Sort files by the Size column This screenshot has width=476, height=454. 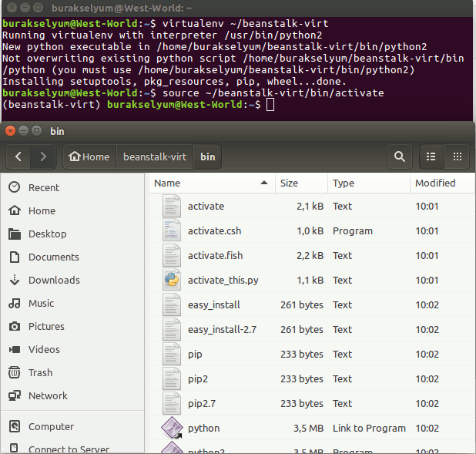[289, 183]
